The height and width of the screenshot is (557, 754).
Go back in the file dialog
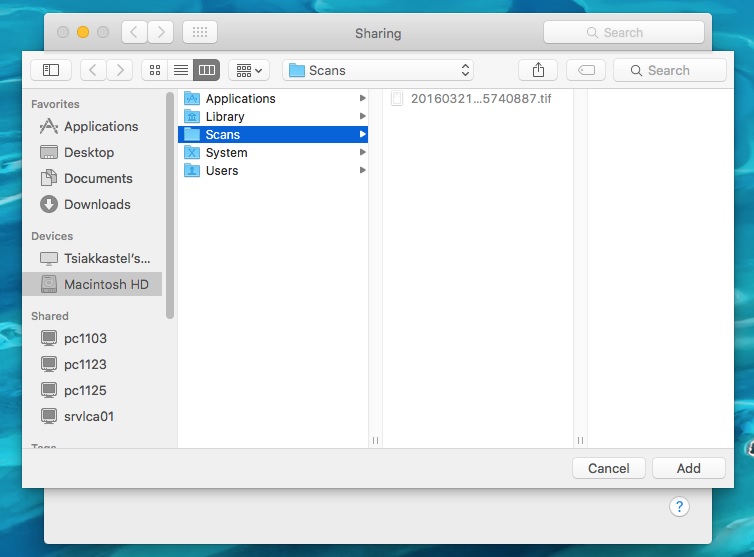point(93,70)
